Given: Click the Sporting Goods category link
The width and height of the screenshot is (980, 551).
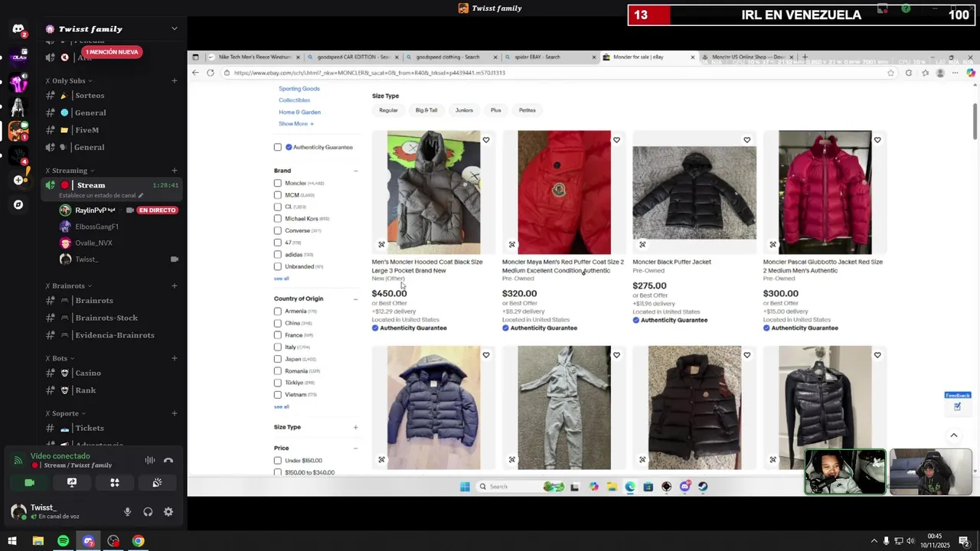Looking at the screenshot, I should point(299,89).
